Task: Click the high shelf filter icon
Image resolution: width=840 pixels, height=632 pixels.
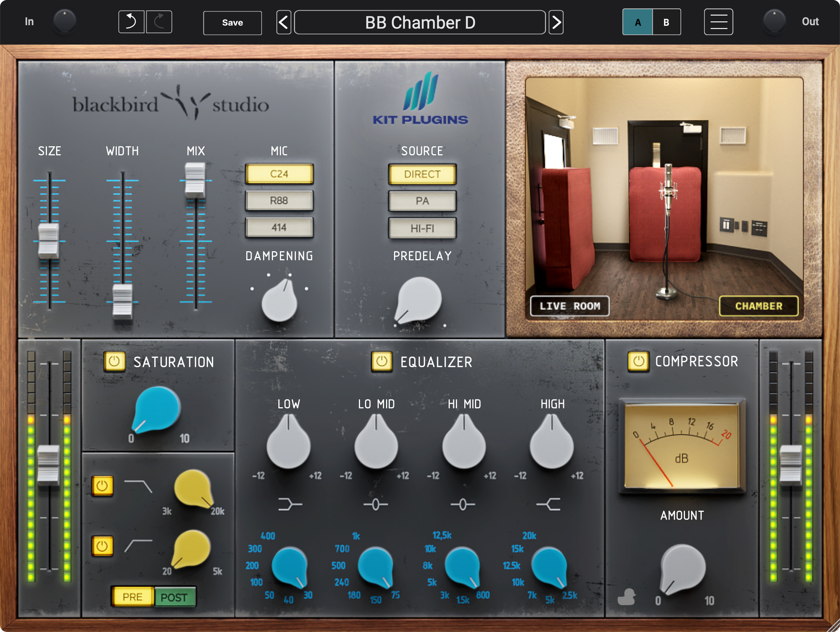Action: [548, 504]
